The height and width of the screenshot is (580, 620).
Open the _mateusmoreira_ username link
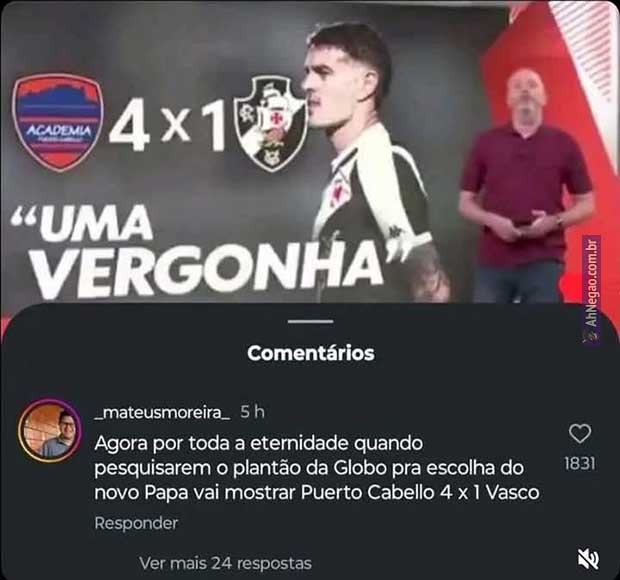point(163,412)
